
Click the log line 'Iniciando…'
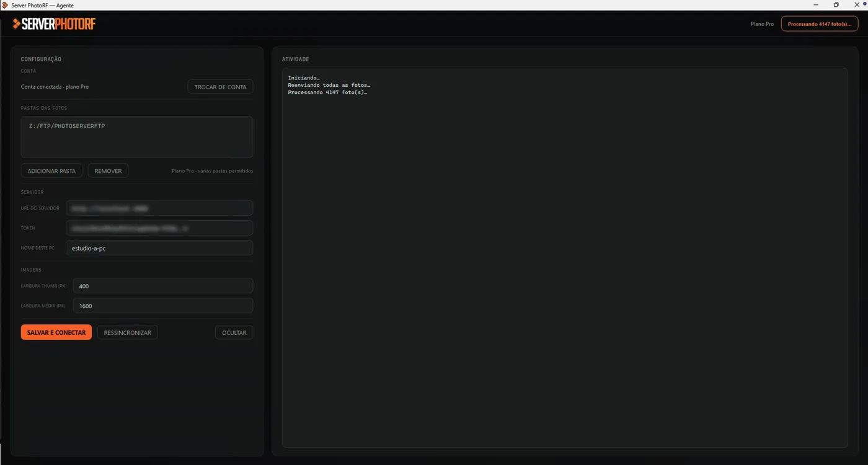coord(304,77)
